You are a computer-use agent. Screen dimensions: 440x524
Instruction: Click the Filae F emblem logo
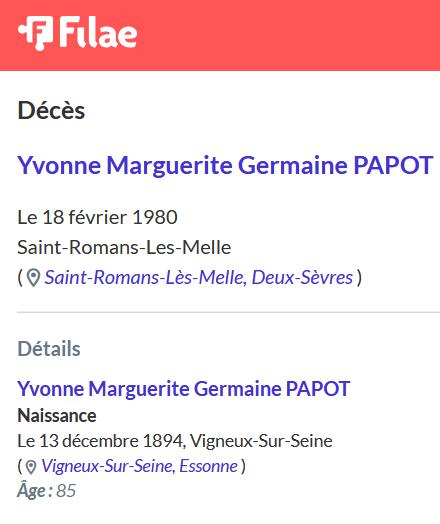coord(36,33)
